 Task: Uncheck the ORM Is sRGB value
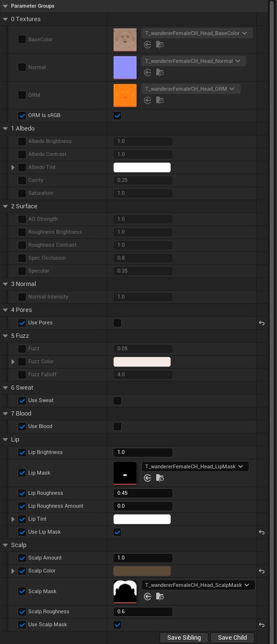click(x=117, y=116)
